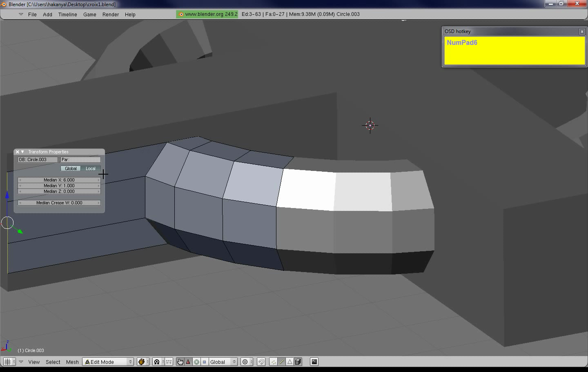588x372 pixels.
Task: Decrease Median X with its left arrow
Action: pyautogui.click(x=20, y=180)
